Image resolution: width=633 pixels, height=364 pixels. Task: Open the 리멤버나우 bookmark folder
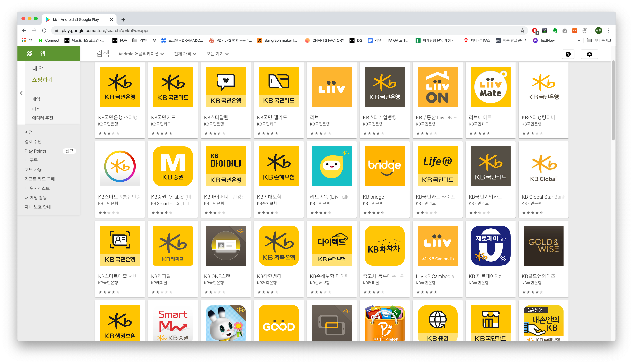144,40
